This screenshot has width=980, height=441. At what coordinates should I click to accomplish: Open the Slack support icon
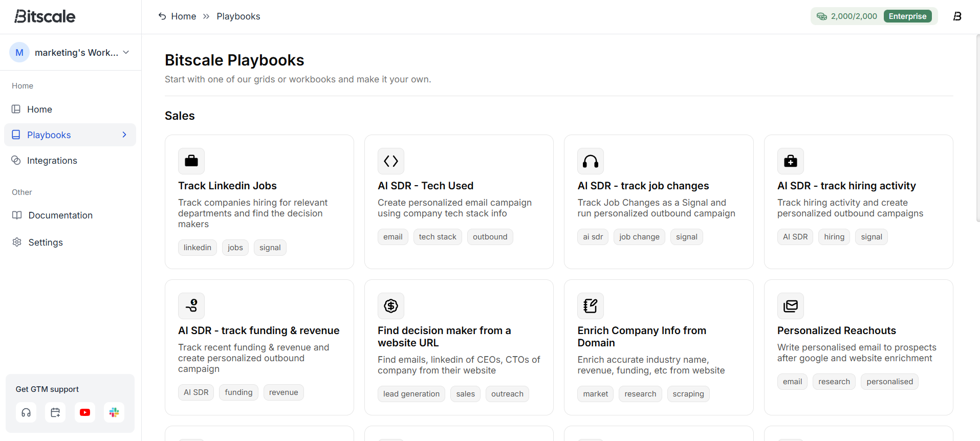[114, 412]
